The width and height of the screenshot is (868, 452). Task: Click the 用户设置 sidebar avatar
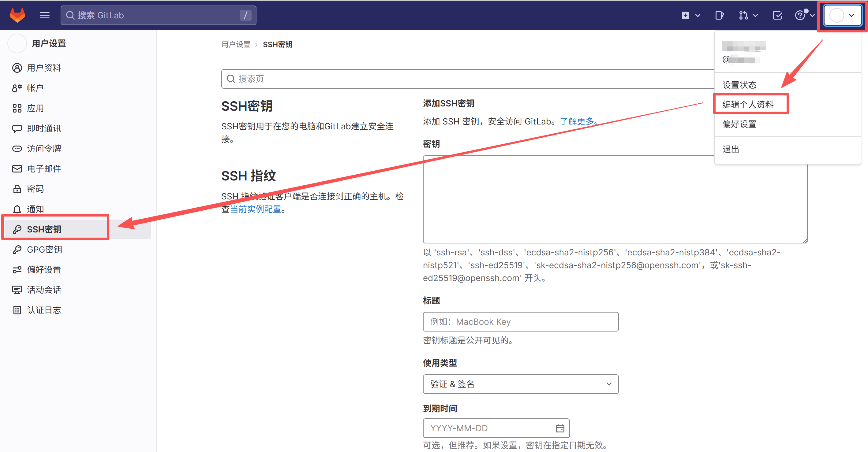point(17,43)
